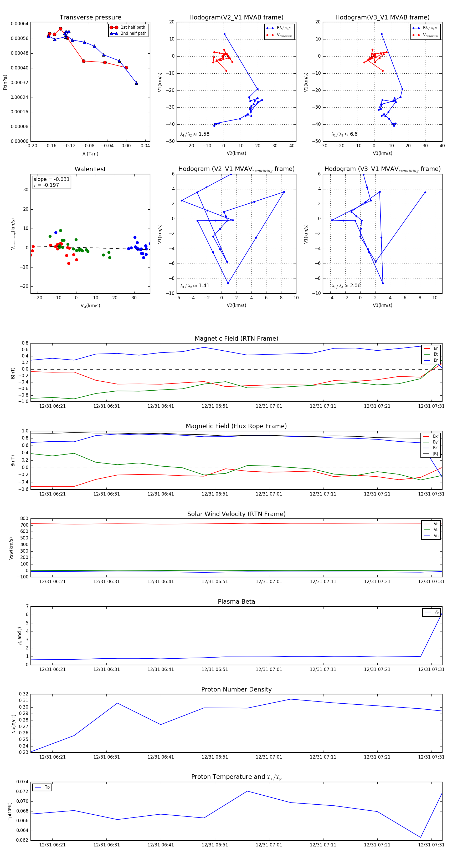This screenshot has width=473, height=868.
Task: Select the Bz' legend entry
Action: click(x=431, y=448)
